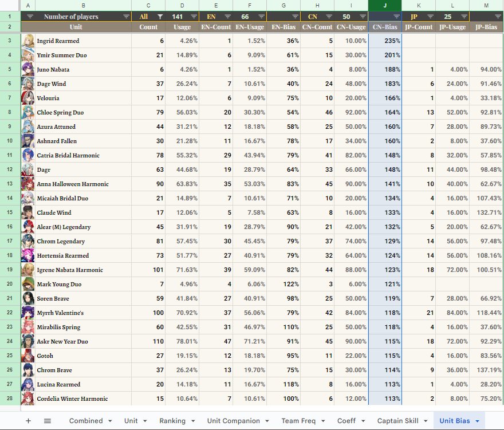This screenshot has width=504, height=430.
Task: Open filter icon beside 50 header
Action: [363, 17]
